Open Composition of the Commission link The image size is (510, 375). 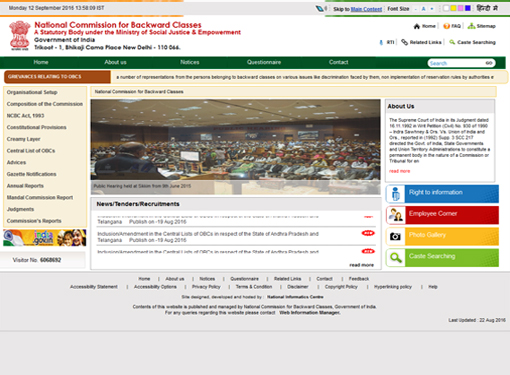point(45,104)
